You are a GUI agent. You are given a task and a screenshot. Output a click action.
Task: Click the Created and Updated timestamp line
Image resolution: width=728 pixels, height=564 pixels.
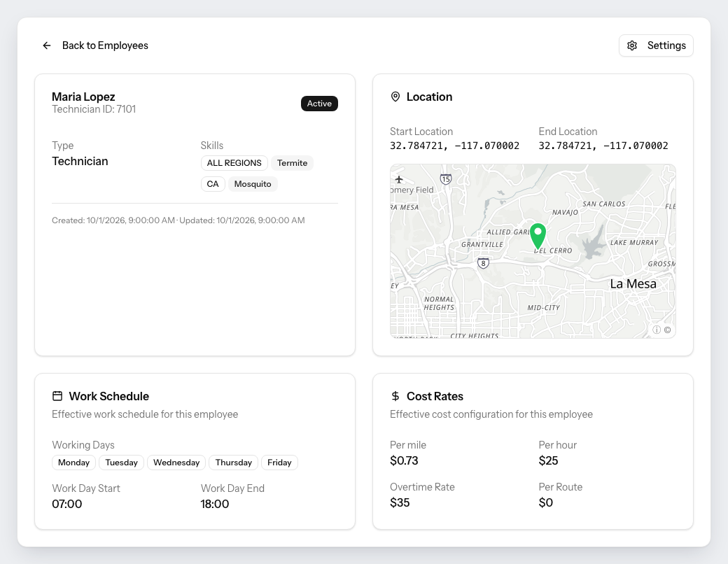(x=178, y=220)
